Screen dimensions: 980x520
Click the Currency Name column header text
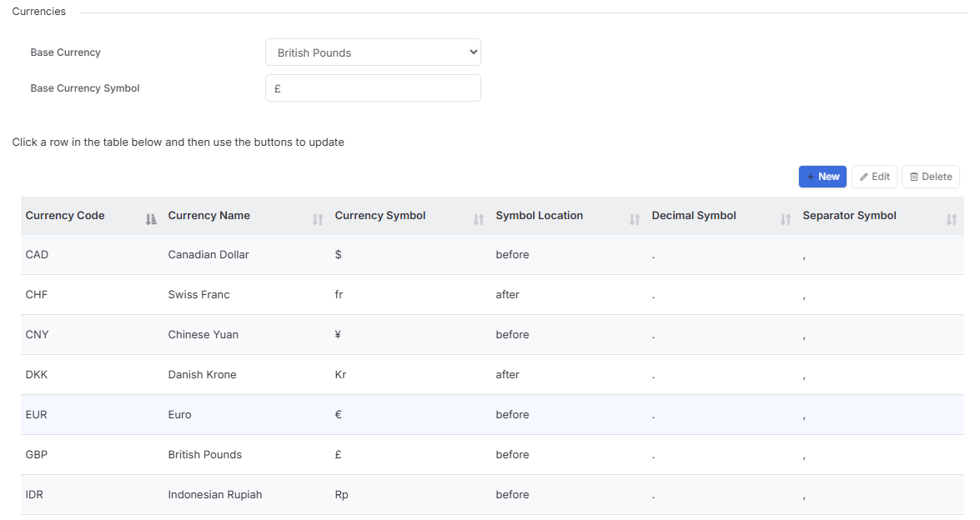pos(209,215)
